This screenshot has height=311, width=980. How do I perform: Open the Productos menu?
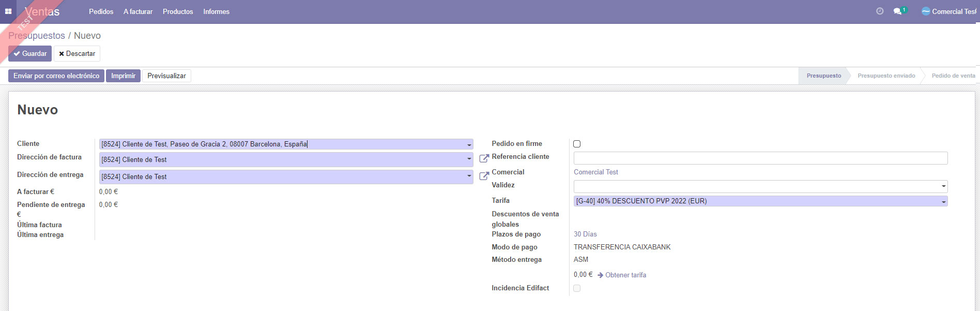(178, 11)
